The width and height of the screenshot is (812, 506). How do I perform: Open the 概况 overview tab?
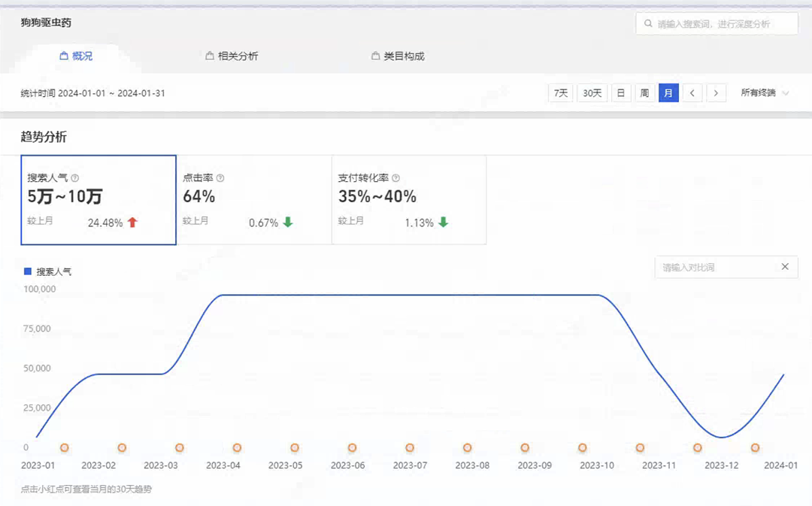(x=76, y=56)
